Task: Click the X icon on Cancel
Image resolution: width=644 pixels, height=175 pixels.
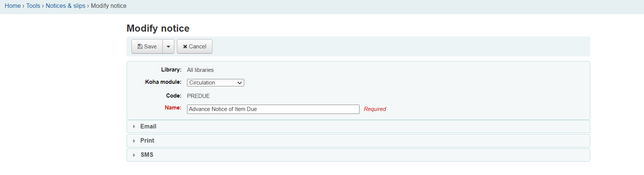Action: coord(185,47)
